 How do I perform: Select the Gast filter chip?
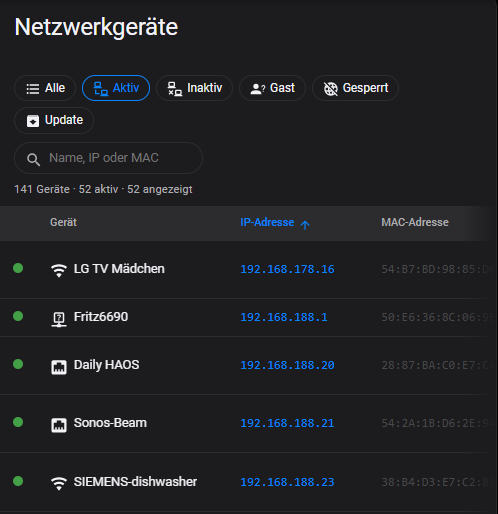[x=272, y=88]
